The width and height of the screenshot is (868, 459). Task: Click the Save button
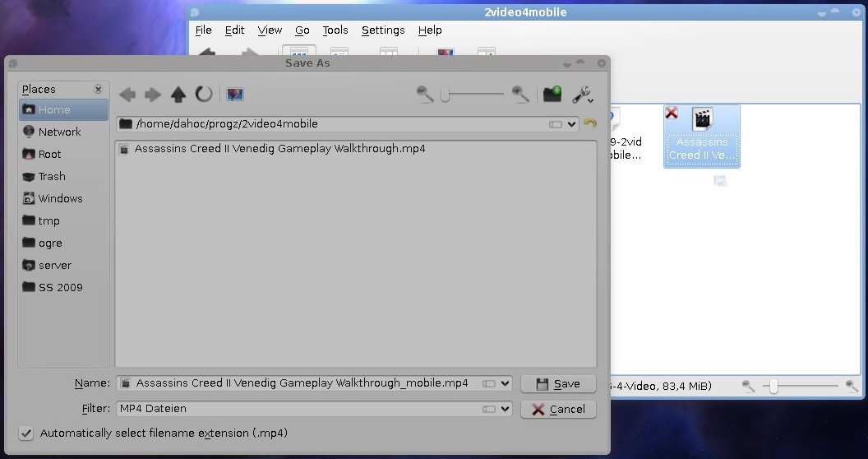click(558, 383)
